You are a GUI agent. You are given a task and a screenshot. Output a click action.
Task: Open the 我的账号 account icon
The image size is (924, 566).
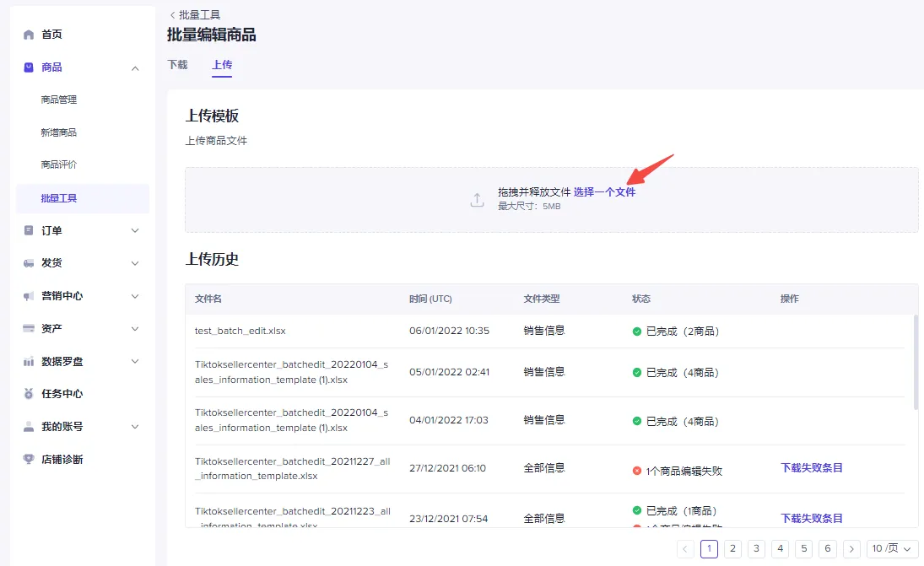coord(27,426)
